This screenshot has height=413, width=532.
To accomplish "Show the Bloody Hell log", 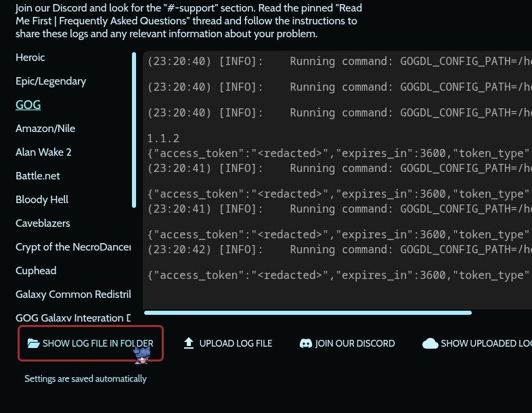I will [x=42, y=200].
